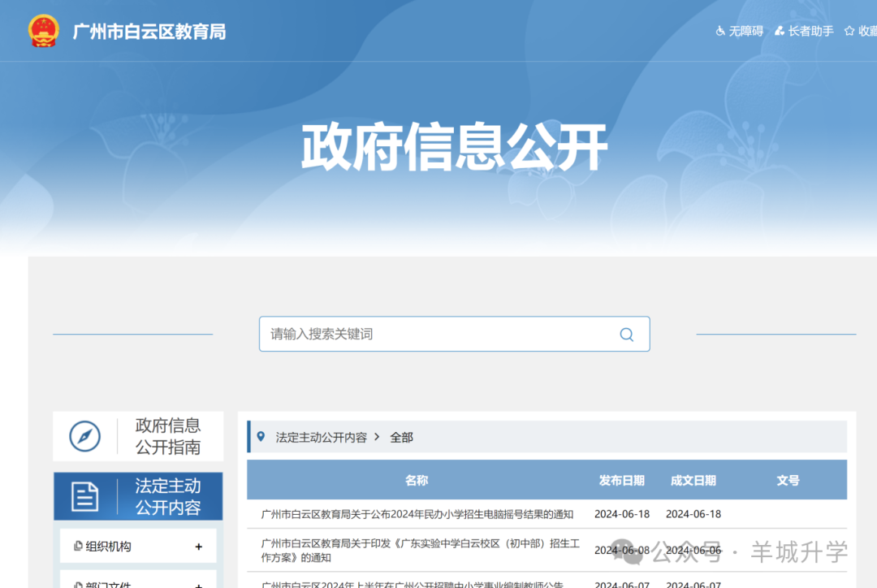Click 全部 in the breadcrumb

(x=402, y=438)
